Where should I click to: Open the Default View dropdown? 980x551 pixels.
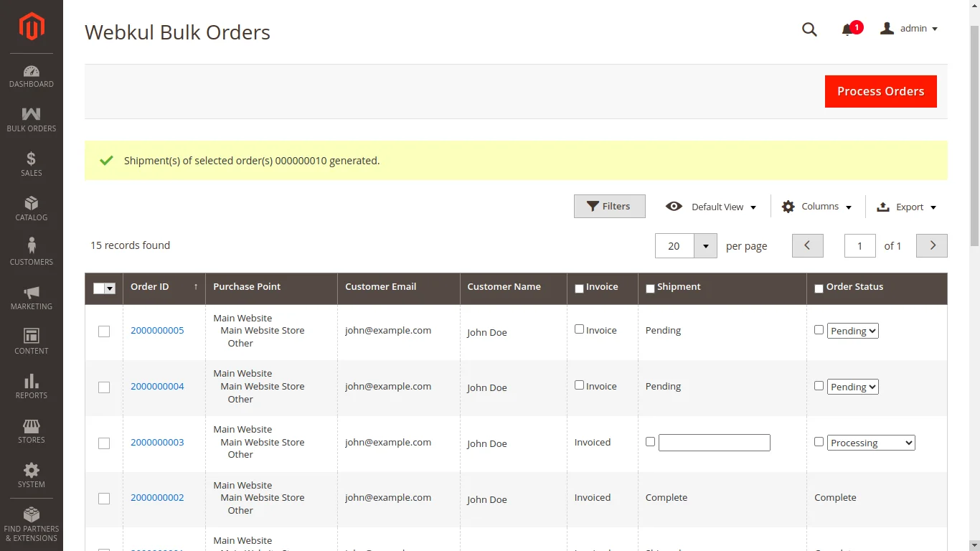point(722,207)
